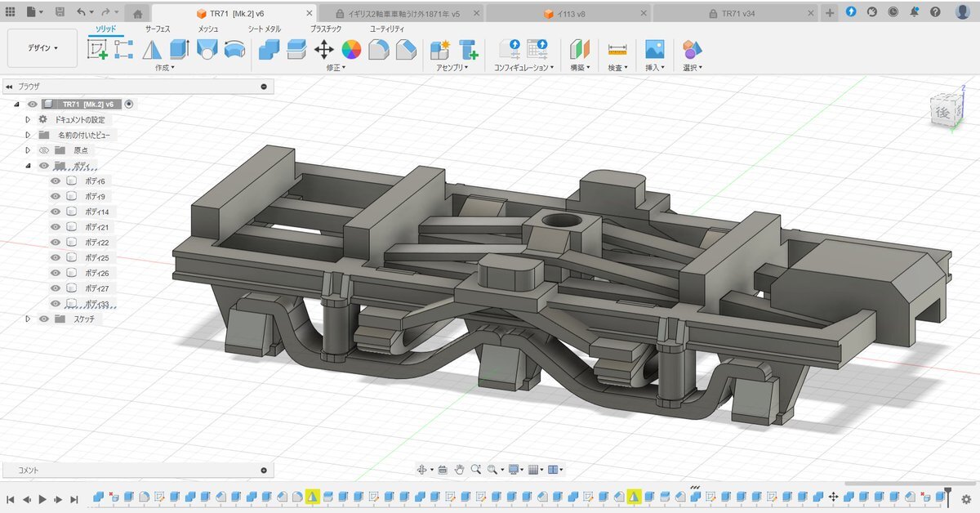Viewport: 980px width, 513px height.
Task: Activate the TR71 [Mk.2] v6 component radio button
Action: pos(129,104)
